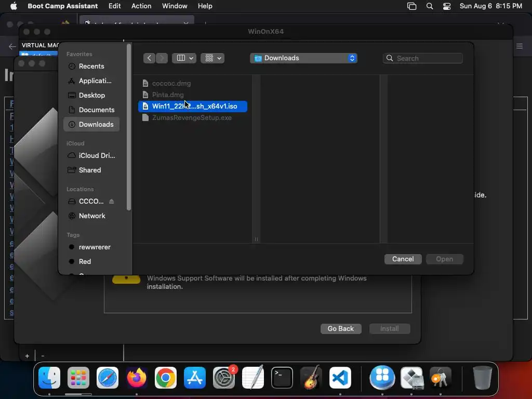Click the sidebar scrollbar in the file dialog

129,127
